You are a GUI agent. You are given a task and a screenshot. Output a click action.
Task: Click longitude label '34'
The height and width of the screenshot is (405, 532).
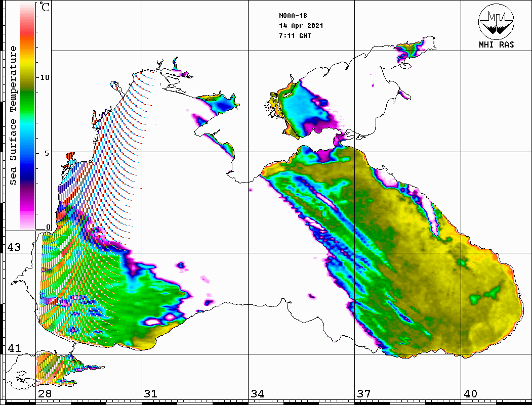258,393
